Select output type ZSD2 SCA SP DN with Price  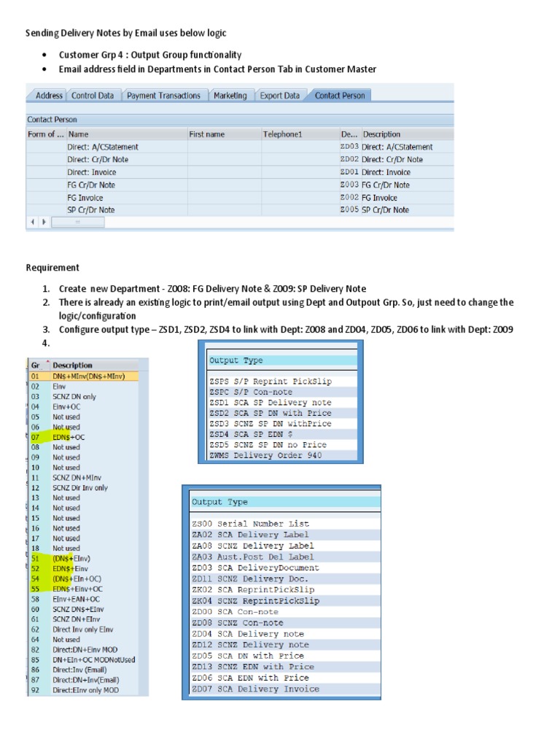[x=282, y=413]
